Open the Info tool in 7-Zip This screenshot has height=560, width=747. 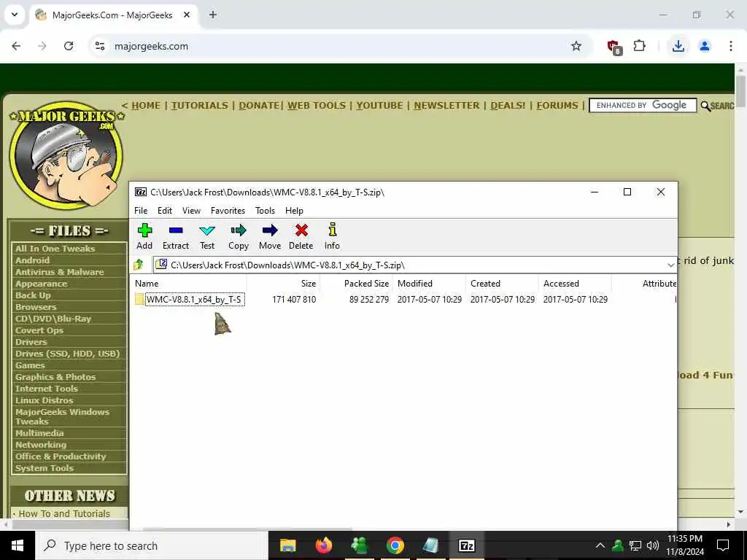332,236
